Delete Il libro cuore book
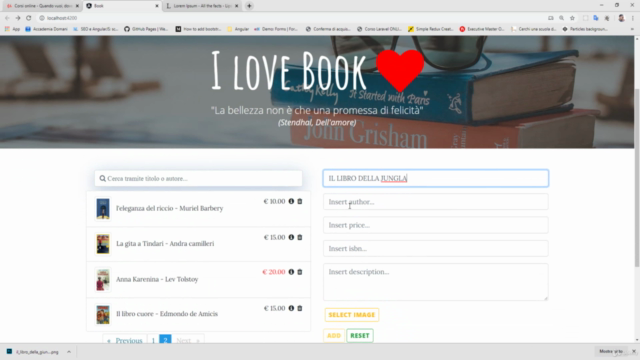 pos(300,308)
